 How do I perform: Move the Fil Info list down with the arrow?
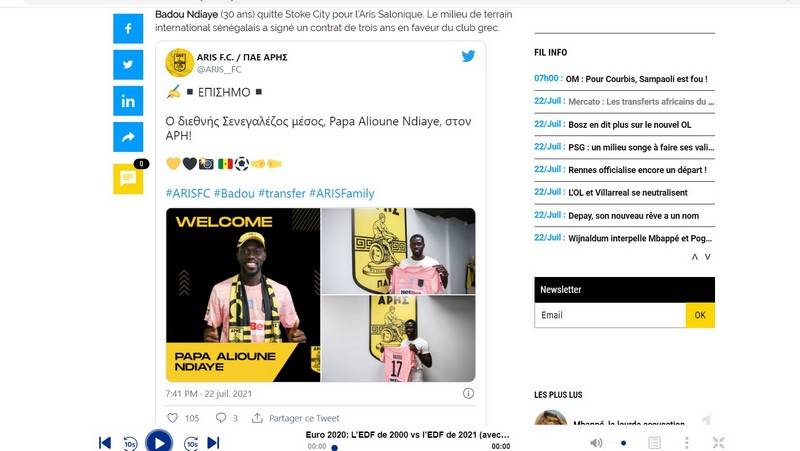tap(708, 257)
